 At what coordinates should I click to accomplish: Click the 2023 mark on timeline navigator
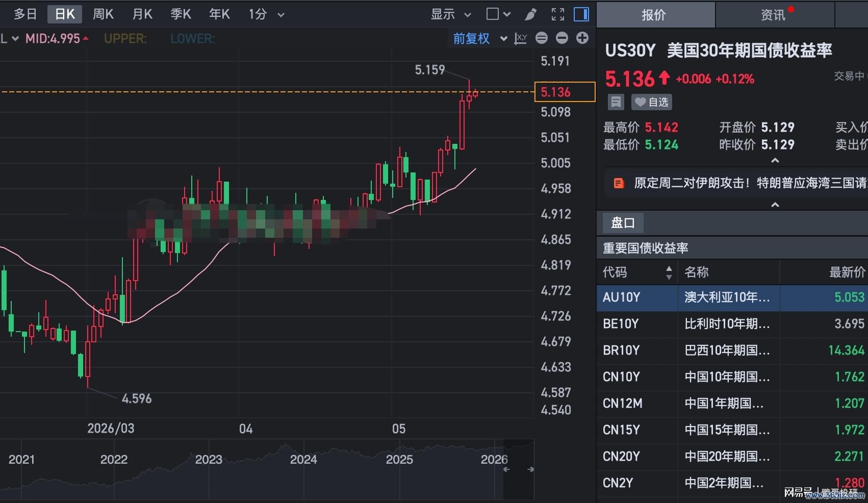pyautogui.click(x=209, y=460)
